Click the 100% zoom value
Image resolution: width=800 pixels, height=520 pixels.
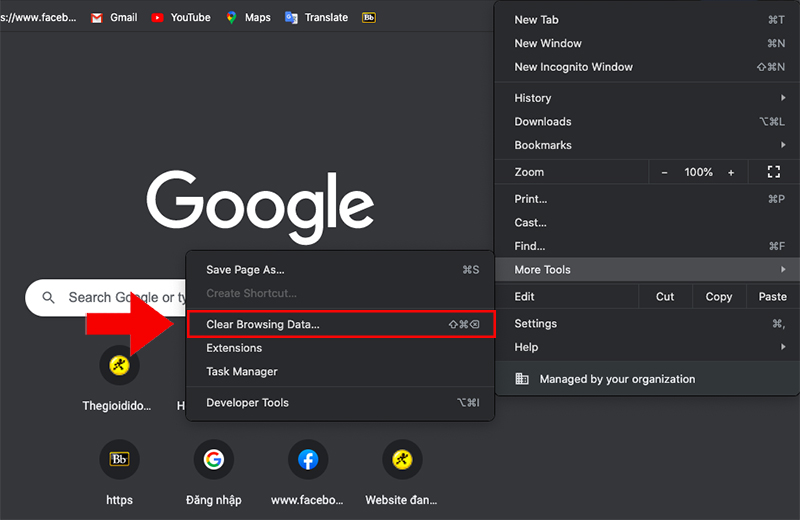tap(698, 172)
